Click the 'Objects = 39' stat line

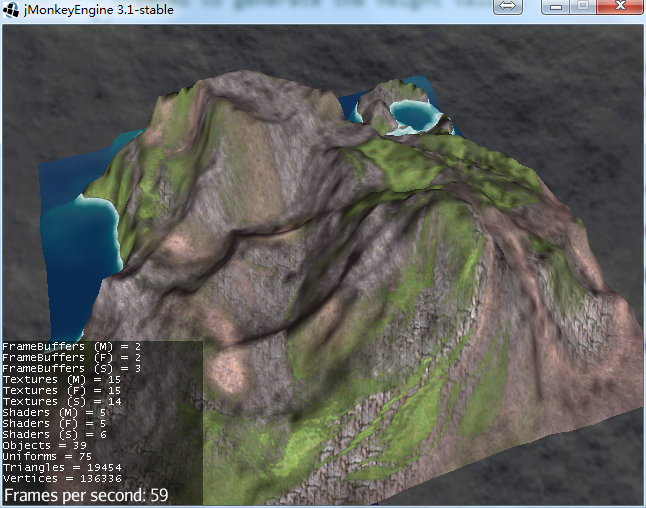click(x=44, y=445)
